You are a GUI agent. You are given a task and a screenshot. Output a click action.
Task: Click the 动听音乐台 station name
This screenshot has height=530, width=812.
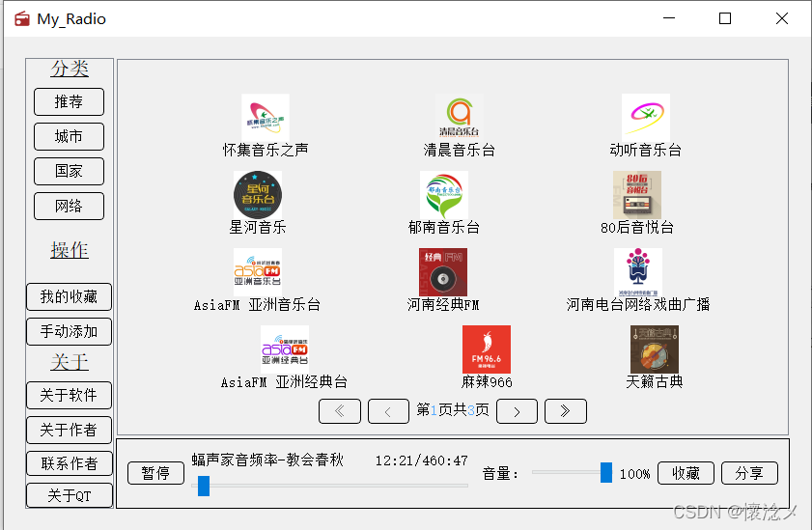645,150
